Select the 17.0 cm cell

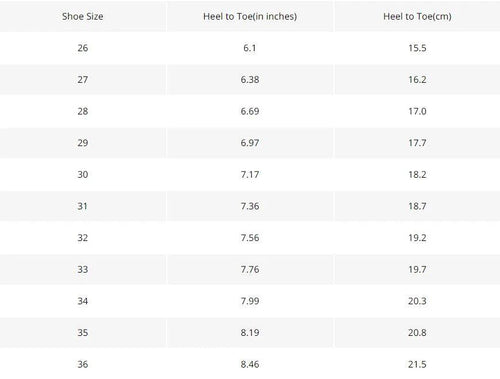417,111
